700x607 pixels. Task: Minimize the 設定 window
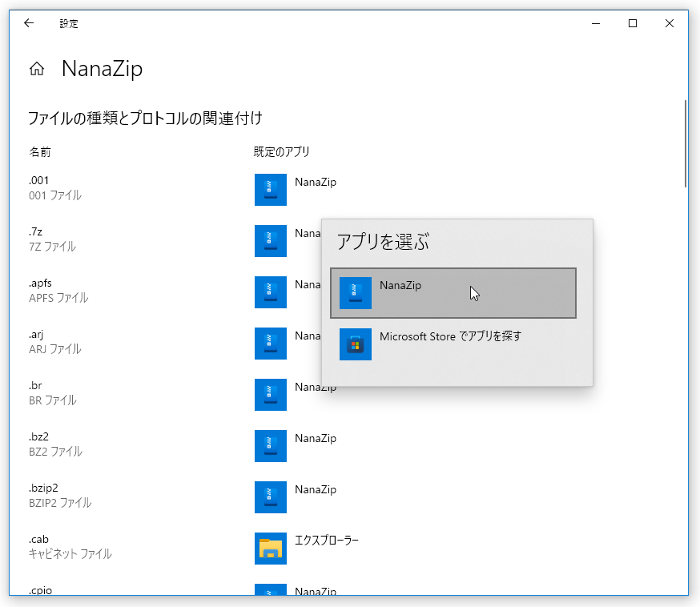596,23
